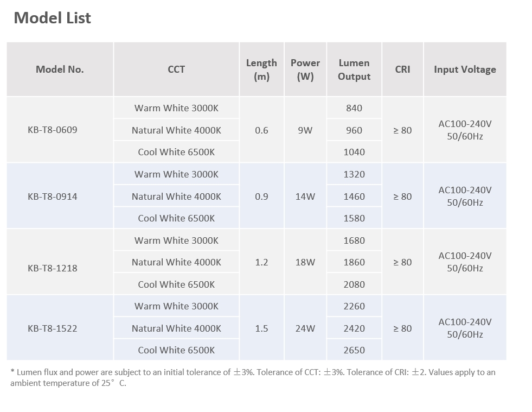Click "Natural White 4000K" in the KB-T8-0914 row
Screen dimensions: 532x412
tap(176, 197)
